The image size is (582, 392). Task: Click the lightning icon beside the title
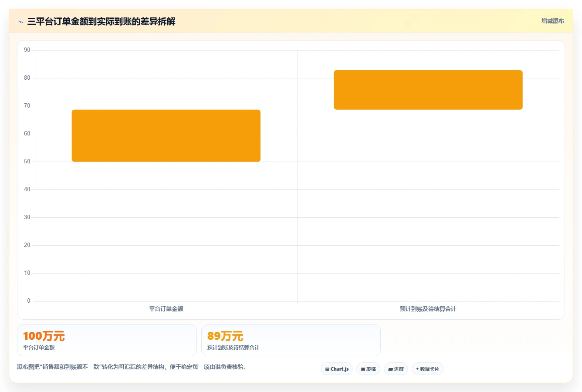point(20,22)
